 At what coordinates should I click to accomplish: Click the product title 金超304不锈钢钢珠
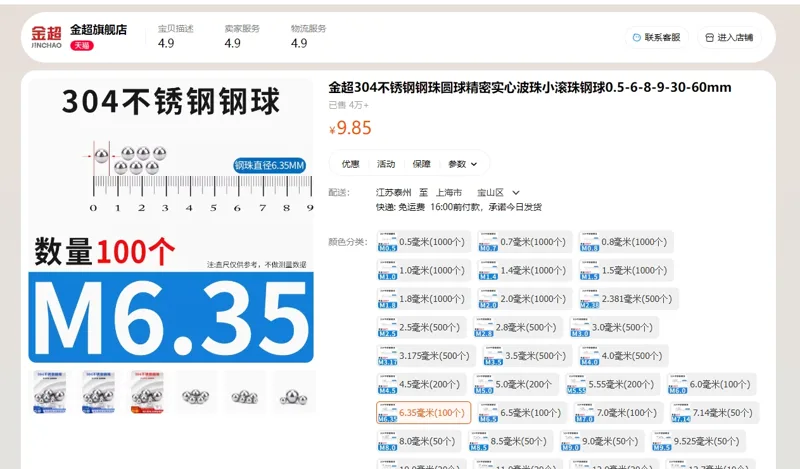tap(530, 87)
